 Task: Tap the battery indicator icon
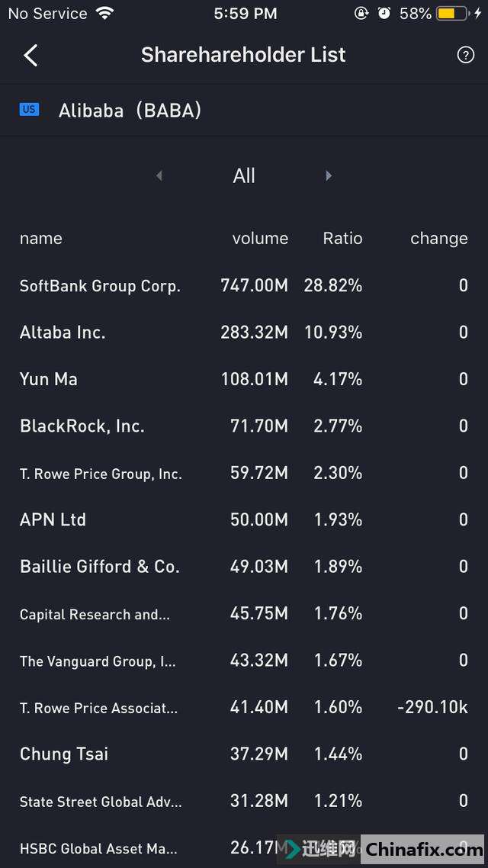[451, 13]
